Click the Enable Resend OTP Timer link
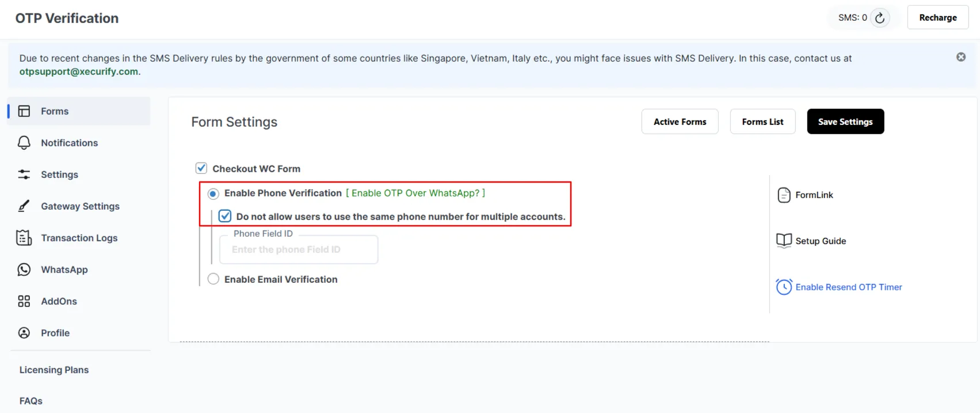The image size is (980, 413). point(848,287)
